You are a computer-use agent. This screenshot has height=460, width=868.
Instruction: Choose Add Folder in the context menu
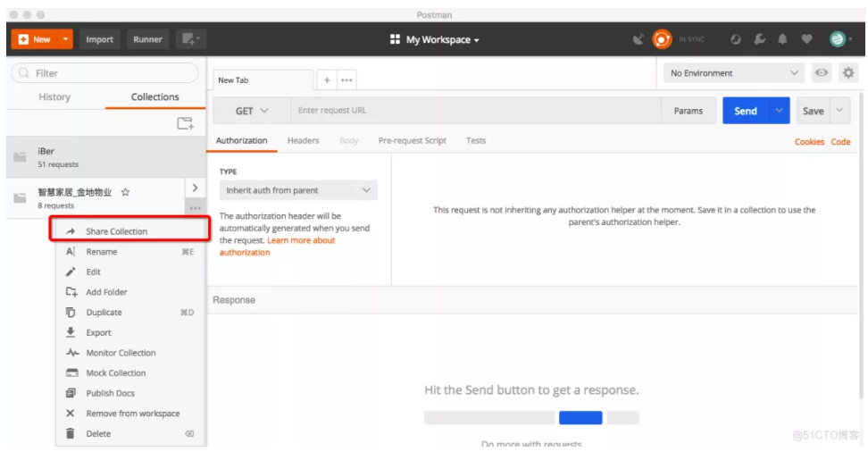tap(130, 292)
